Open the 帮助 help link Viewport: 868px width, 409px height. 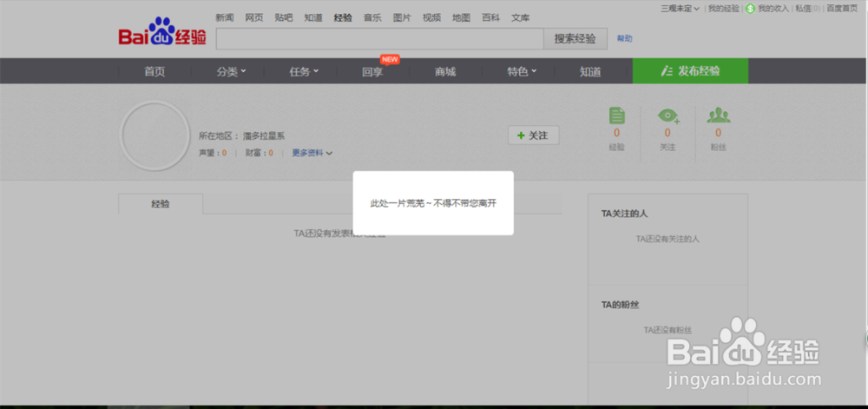(x=624, y=39)
